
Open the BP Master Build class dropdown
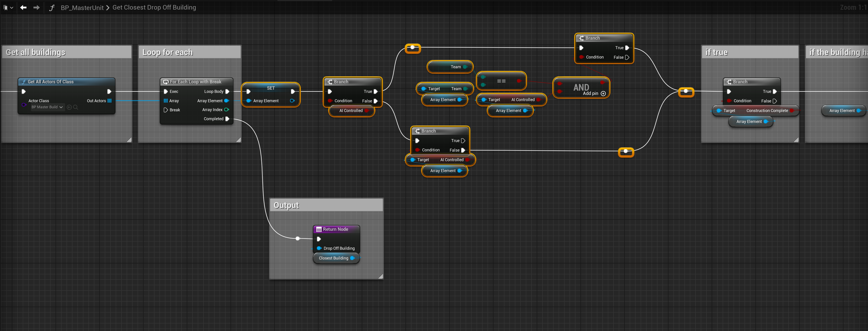pos(47,107)
